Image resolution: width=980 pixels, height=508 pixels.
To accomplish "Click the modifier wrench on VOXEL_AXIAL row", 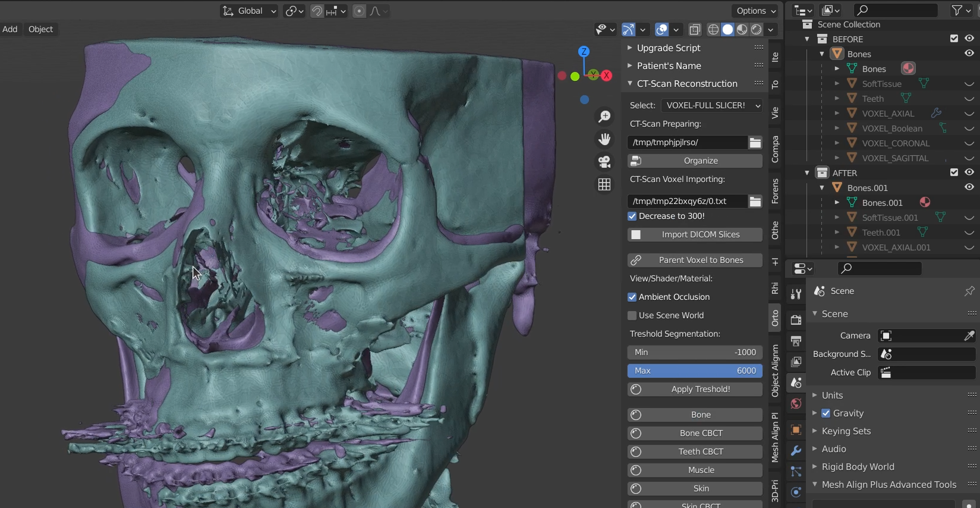I will point(936,113).
